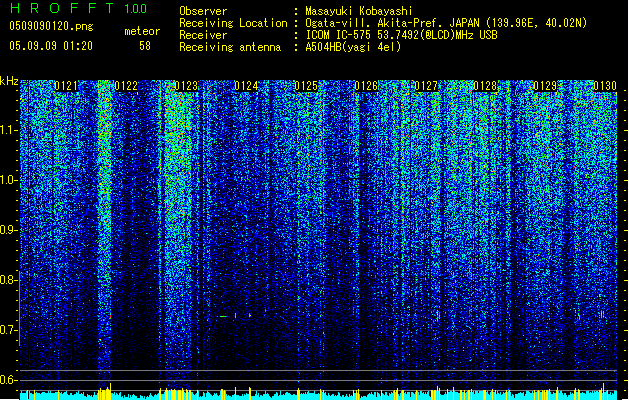Click the Receiving Location label

pos(233,23)
